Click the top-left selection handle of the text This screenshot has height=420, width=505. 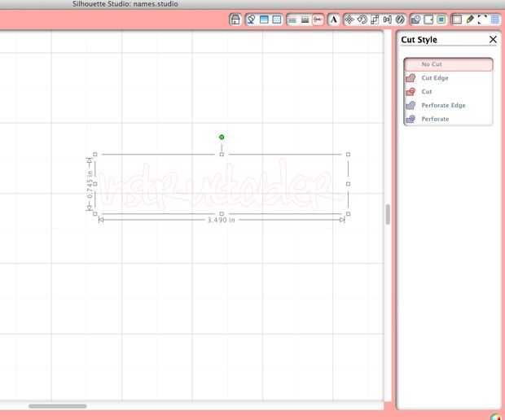[95, 155]
